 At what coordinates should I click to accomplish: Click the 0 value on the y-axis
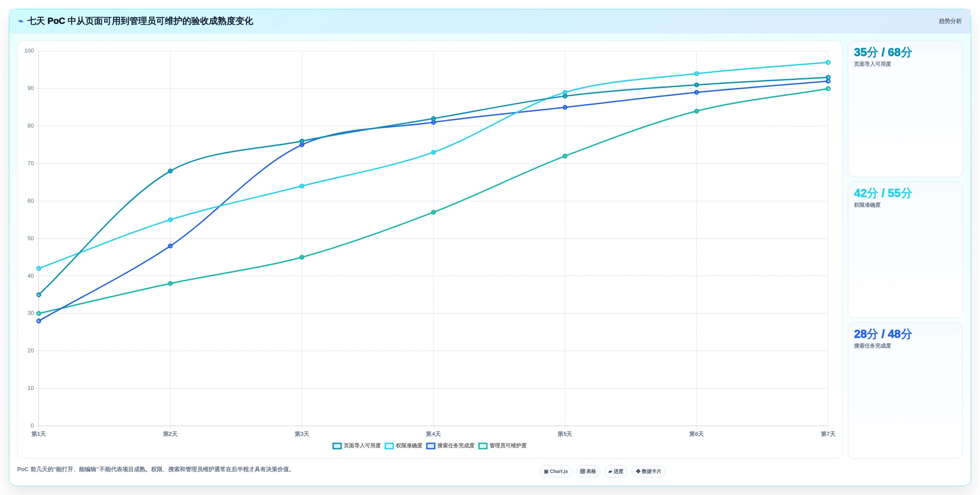pos(32,426)
